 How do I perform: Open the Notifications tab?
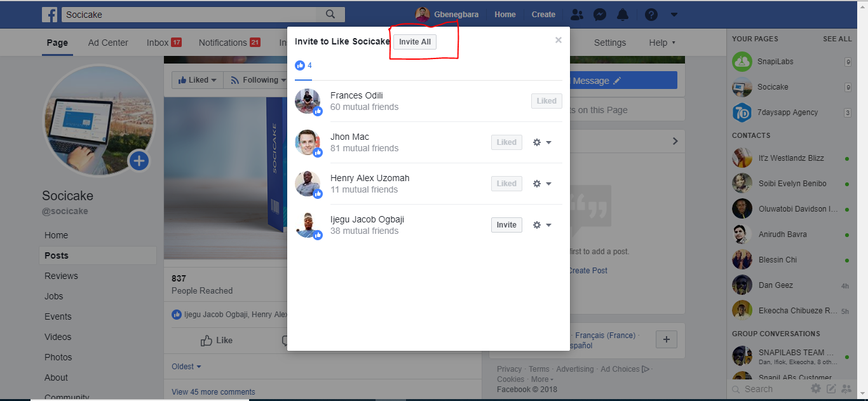pyautogui.click(x=229, y=43)
